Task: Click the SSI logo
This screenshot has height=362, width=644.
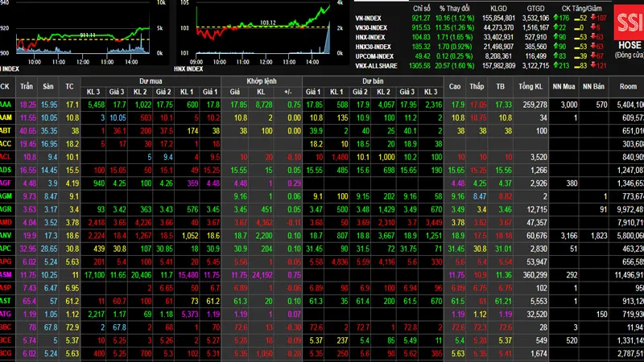Action: pos(629,23)
